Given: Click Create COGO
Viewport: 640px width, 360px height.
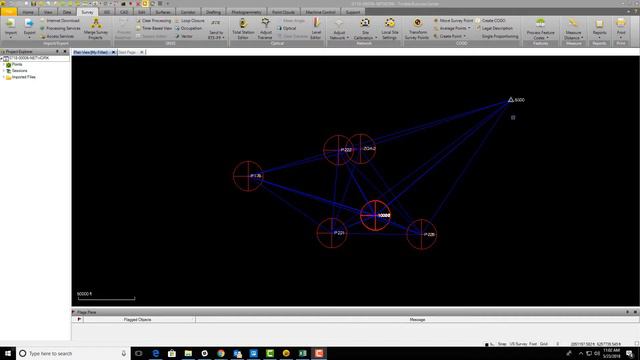Looking at the screenshot, I should tap(490, 20).
